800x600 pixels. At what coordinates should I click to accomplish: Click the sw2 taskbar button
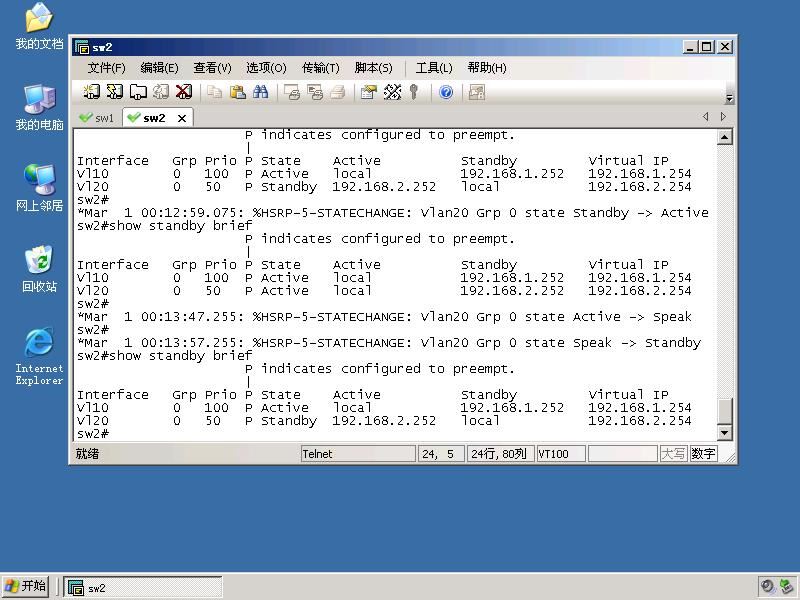click(x=143, y=587)
